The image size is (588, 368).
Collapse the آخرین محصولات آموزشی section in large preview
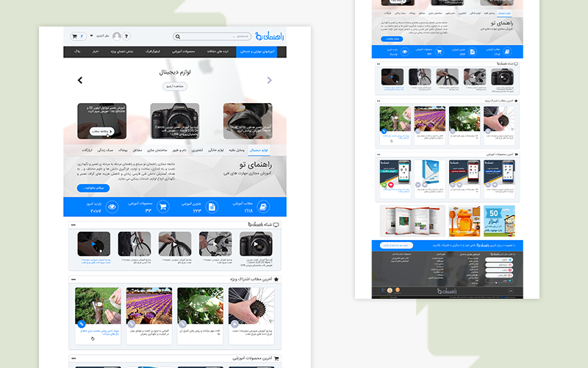(73, 358)
